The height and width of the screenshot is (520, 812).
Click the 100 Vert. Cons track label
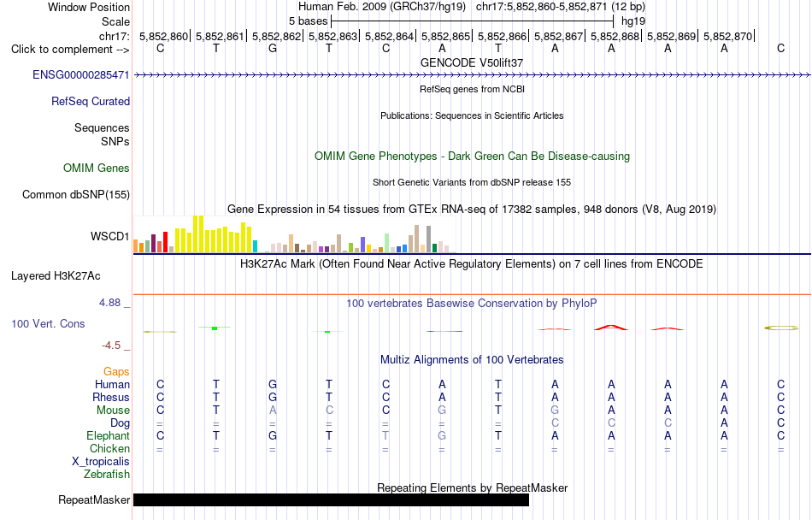click(x=48, y=323)
